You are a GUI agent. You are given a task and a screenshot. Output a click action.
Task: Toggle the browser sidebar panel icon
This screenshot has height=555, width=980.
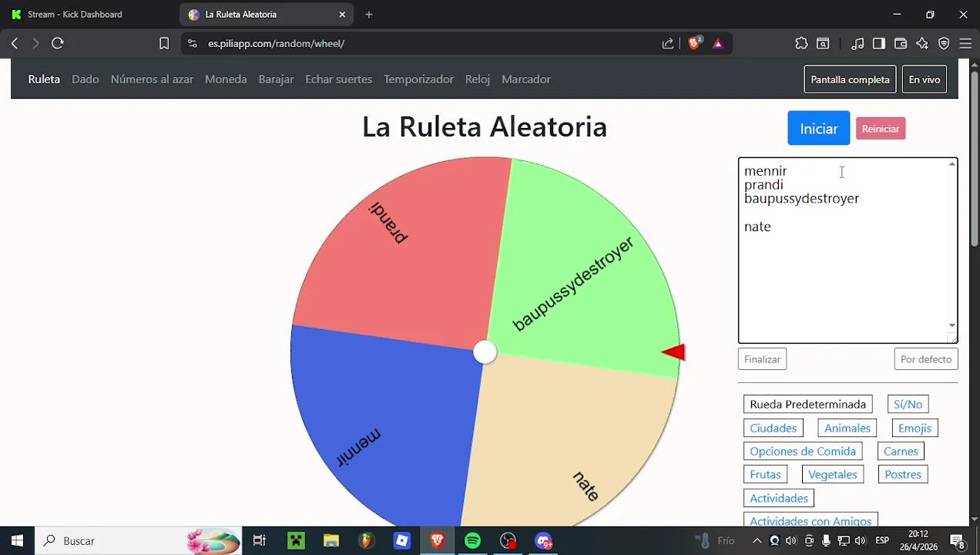click(x=879, y=44)
